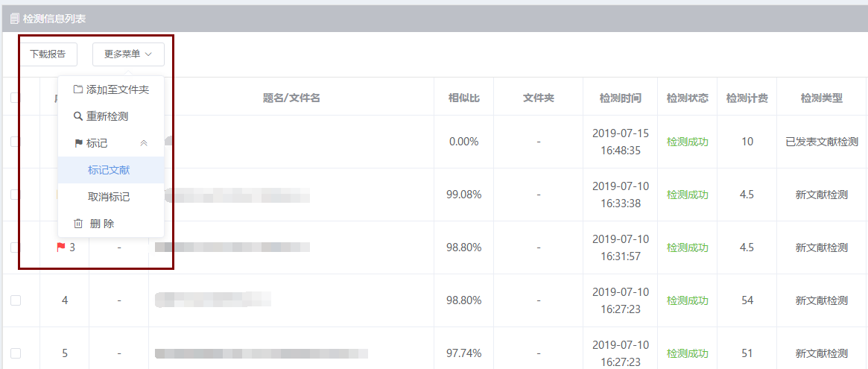Select 标记文献 from the menu
Viewport: 868px width, 369px height.
click(109, 170)
